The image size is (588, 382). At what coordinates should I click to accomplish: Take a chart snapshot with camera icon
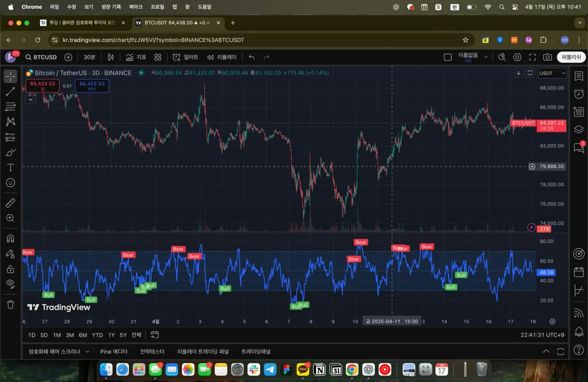pos(547,57)
